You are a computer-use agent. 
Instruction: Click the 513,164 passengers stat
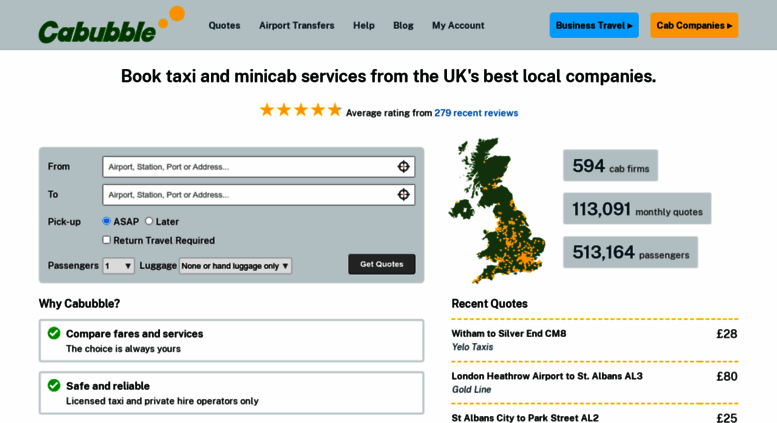[630, 252]
